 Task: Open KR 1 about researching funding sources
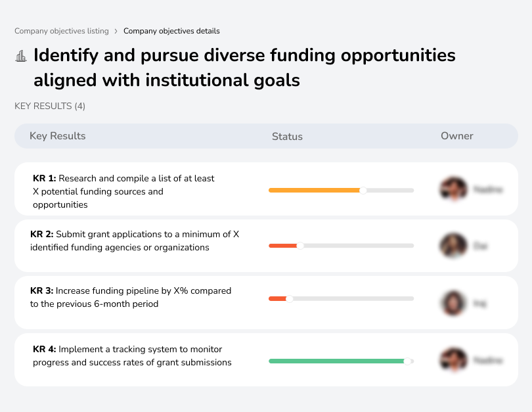click(x=123, y=191)
